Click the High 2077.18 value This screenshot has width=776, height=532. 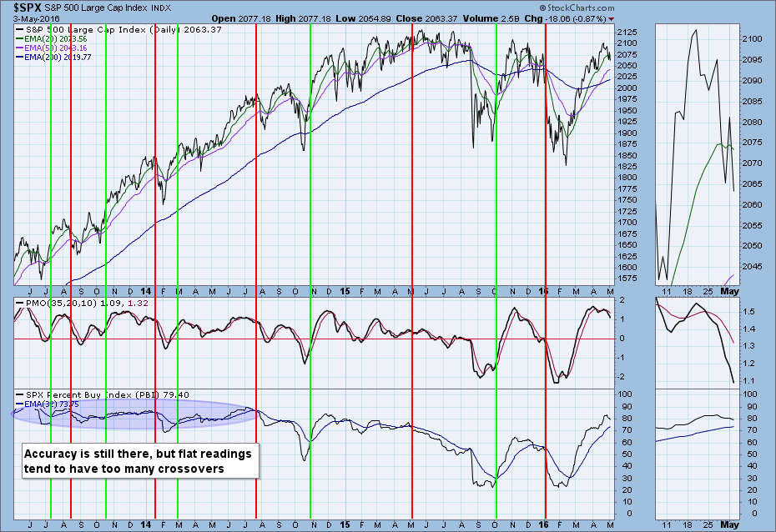coord(303,19)
